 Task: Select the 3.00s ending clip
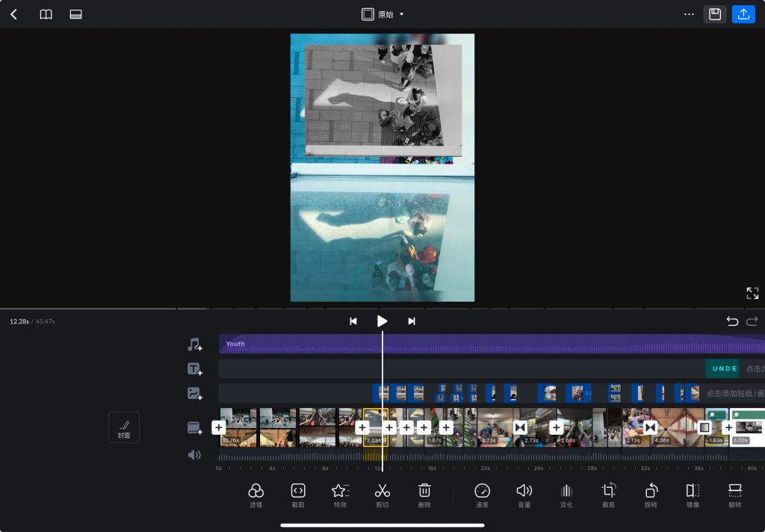747,427
